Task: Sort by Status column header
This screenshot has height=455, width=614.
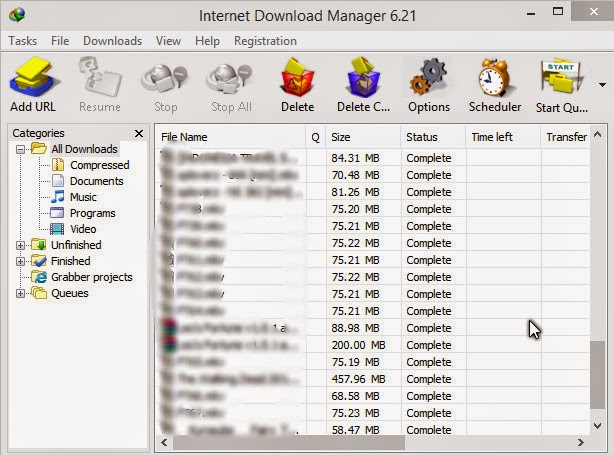Action: click(433, 137)
